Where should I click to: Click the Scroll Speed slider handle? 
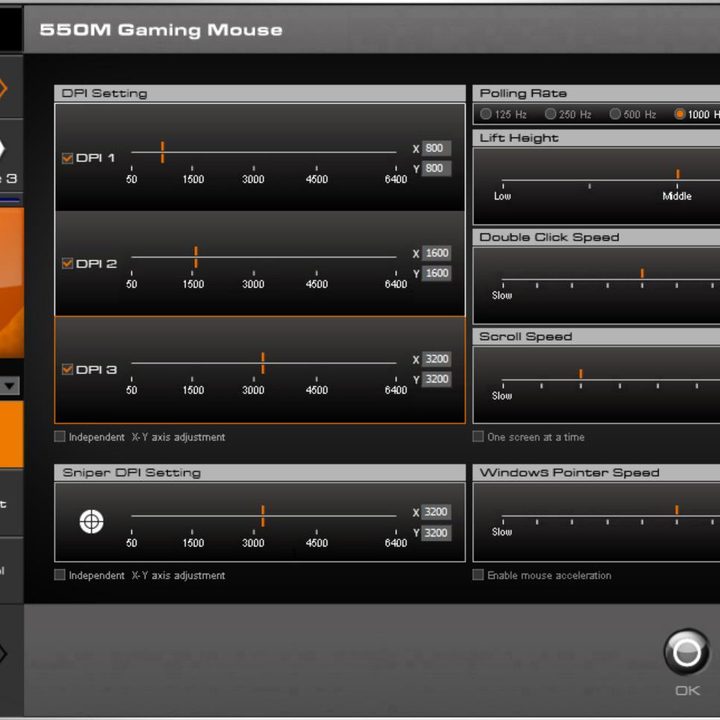(581, 374)
